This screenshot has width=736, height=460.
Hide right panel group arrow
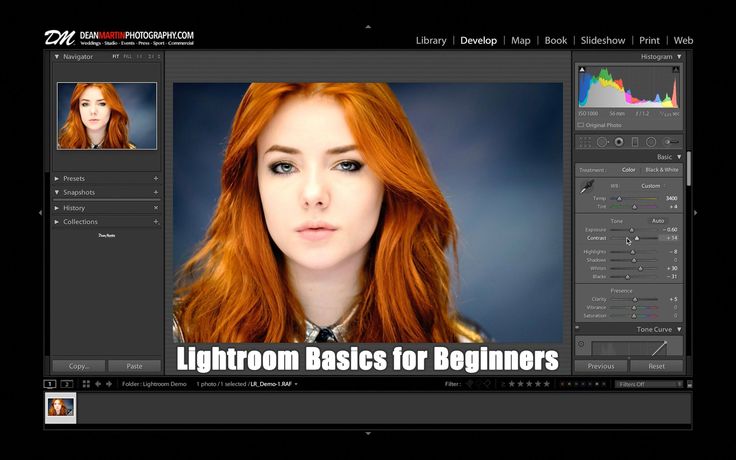696,213
